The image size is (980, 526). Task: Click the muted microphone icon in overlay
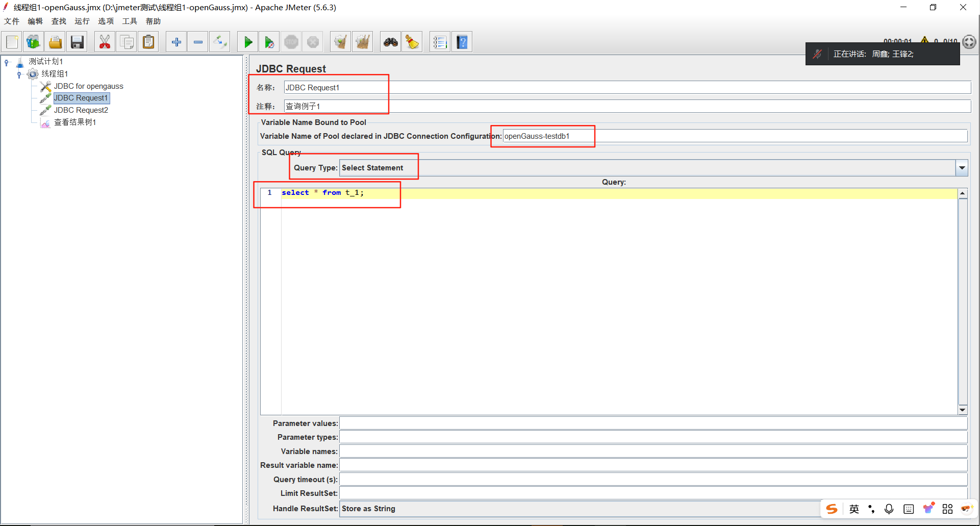pos(817,54)
